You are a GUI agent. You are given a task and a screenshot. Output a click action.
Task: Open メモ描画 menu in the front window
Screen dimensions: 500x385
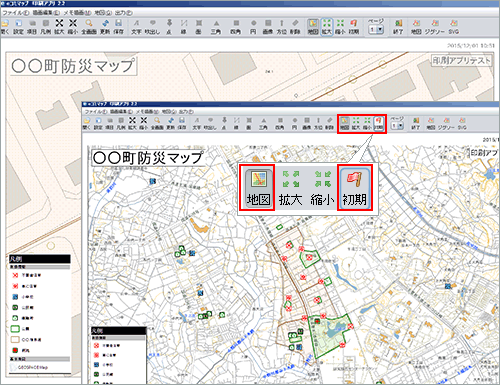(x=147, y=111)
